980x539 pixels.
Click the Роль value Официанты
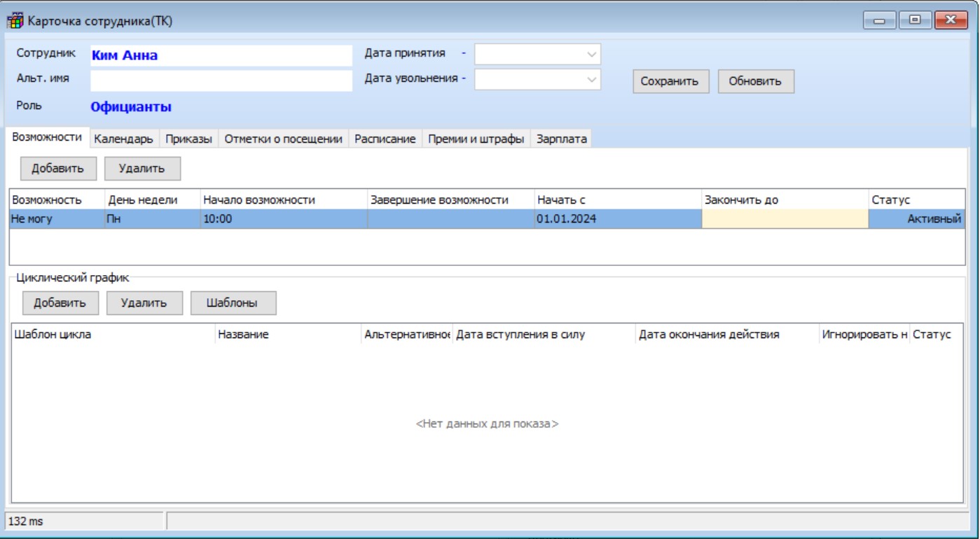pos(131,108)
